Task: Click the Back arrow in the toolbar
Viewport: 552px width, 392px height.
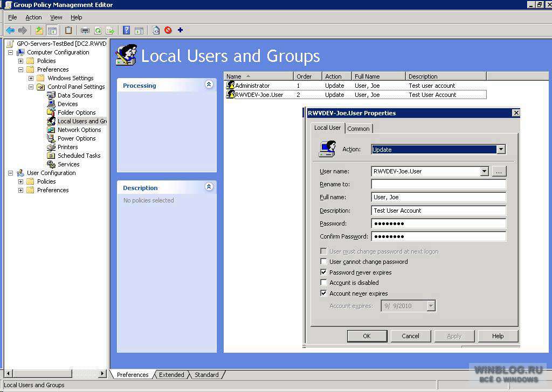Action: tap(10, 31)
